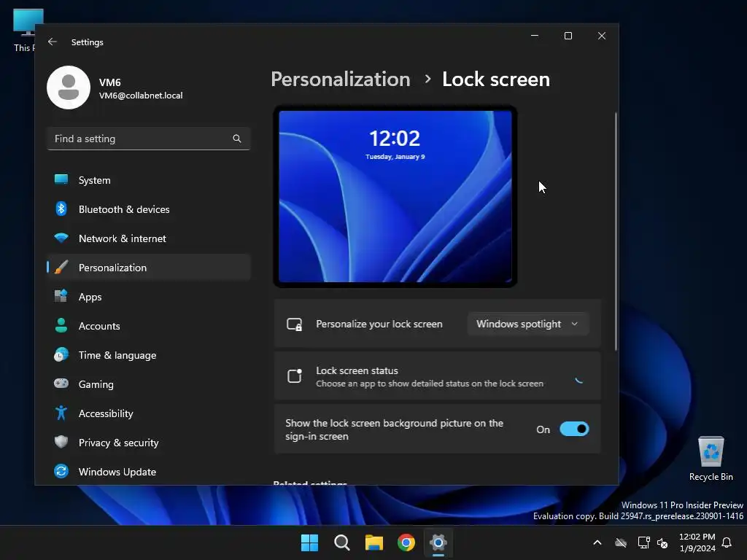Click the Gaming controller icon

pos(61,384)
